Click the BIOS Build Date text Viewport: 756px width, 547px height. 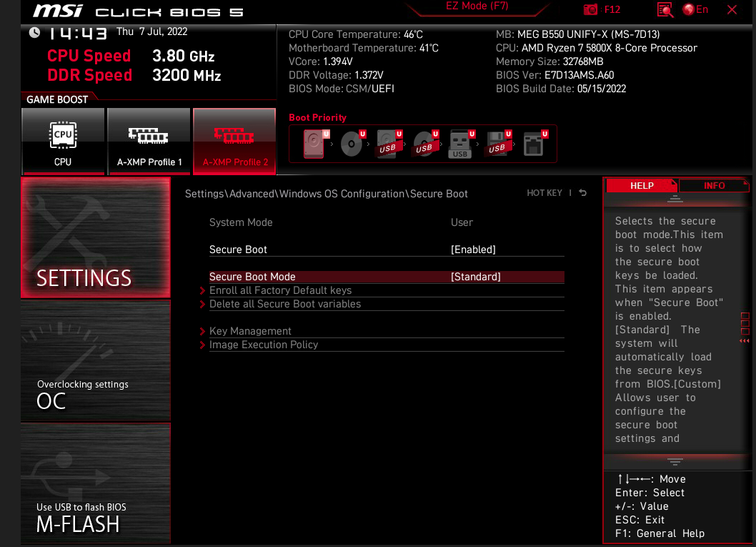561,89
